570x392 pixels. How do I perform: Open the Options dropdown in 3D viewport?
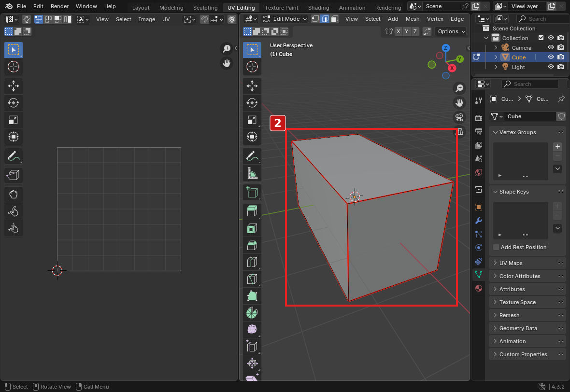pos(451,31)
